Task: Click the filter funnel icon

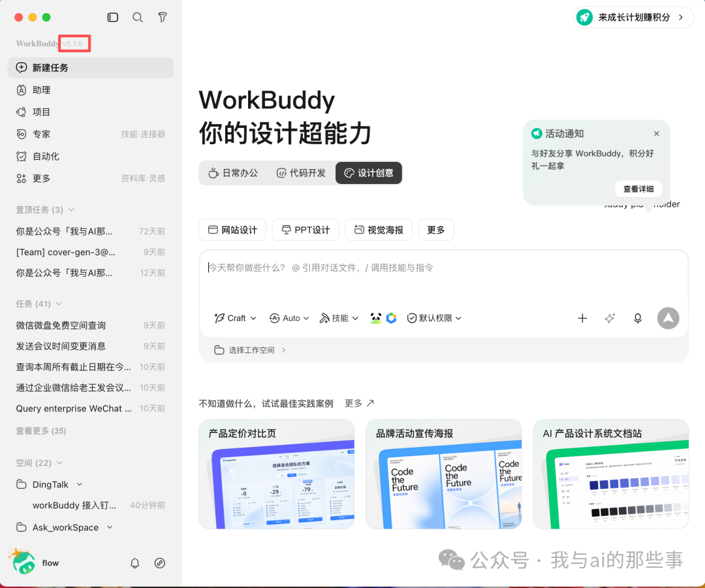Action: (163, 18)
